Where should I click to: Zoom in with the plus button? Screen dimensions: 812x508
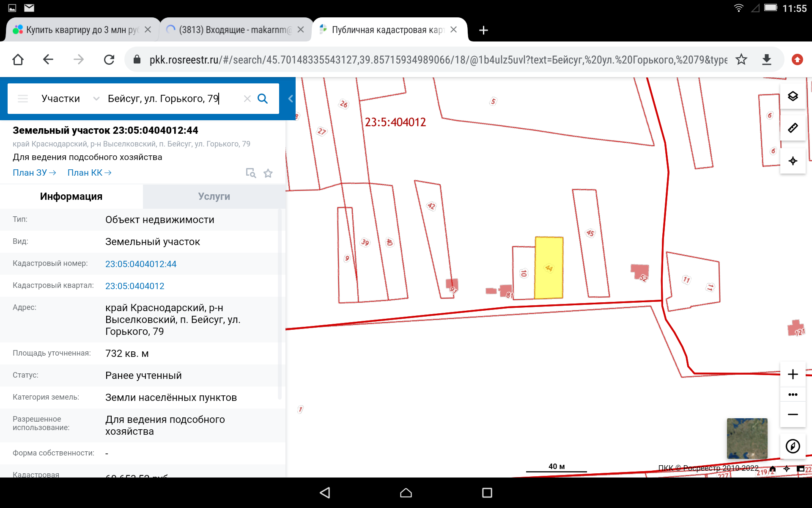click(793, 374)
